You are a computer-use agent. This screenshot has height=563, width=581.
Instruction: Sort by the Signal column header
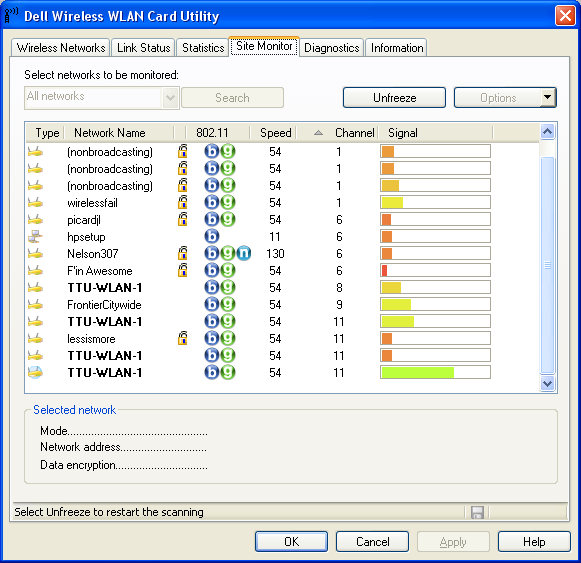pyautogui.click(x=435, y=133)
